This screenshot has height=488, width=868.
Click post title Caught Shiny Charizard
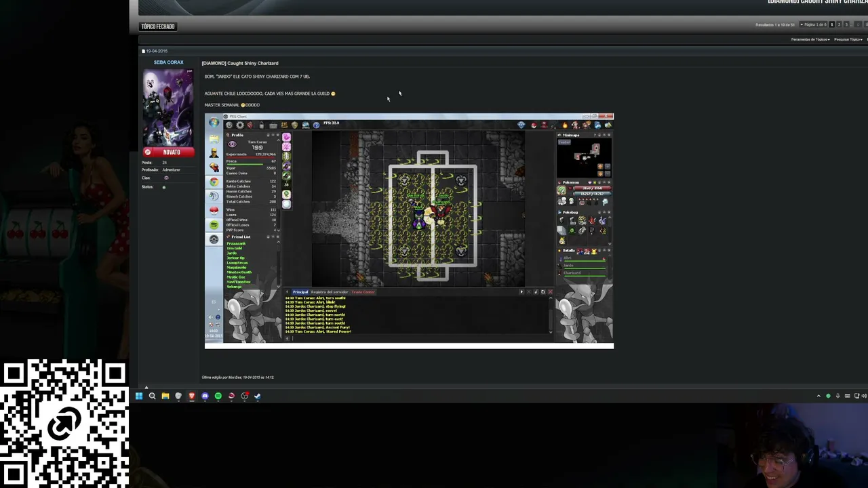click(x=240, y=63)
